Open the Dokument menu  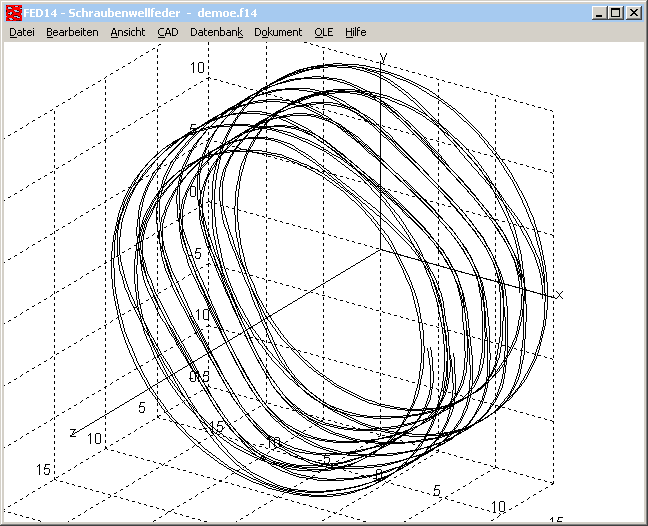click(278, 32)
